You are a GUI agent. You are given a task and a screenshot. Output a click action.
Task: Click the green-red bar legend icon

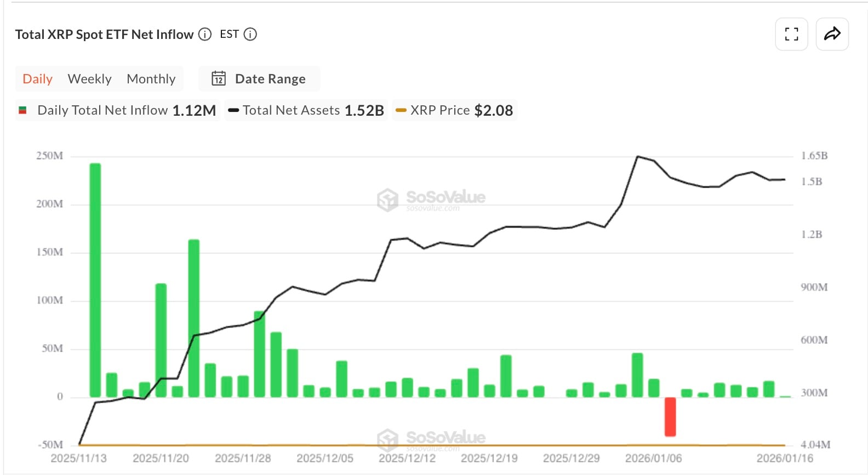coord(22,110)
